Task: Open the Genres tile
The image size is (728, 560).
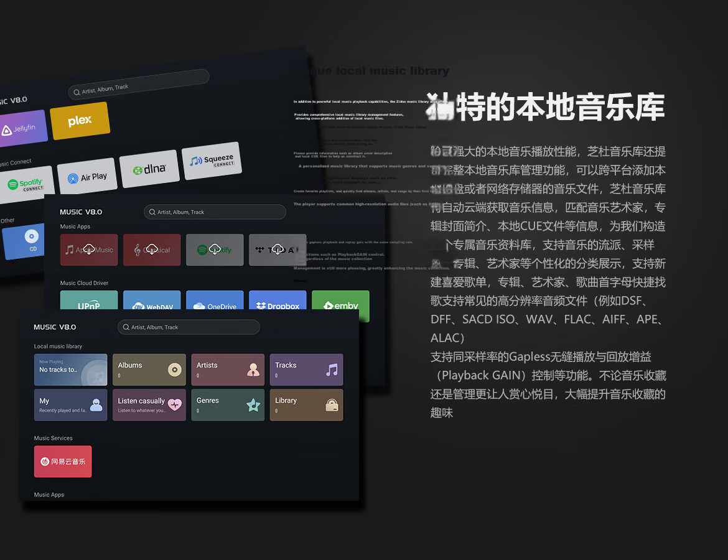Action: click(228, 405)
